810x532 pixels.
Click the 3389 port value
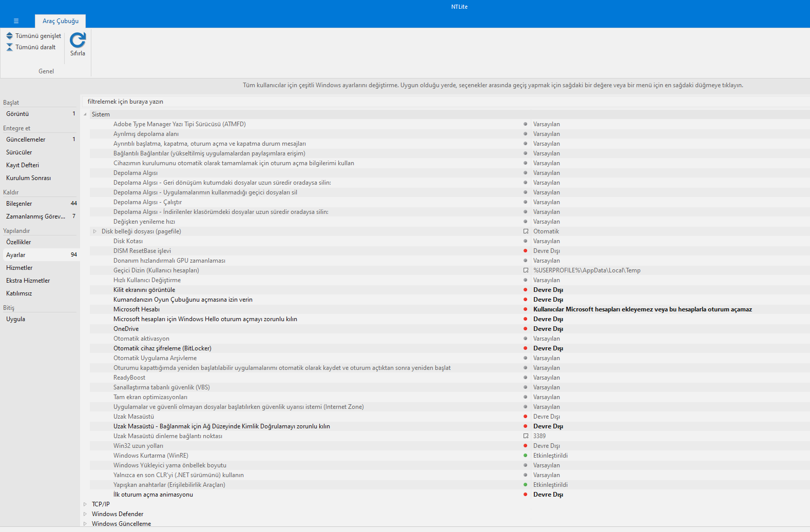click(539, 436)
